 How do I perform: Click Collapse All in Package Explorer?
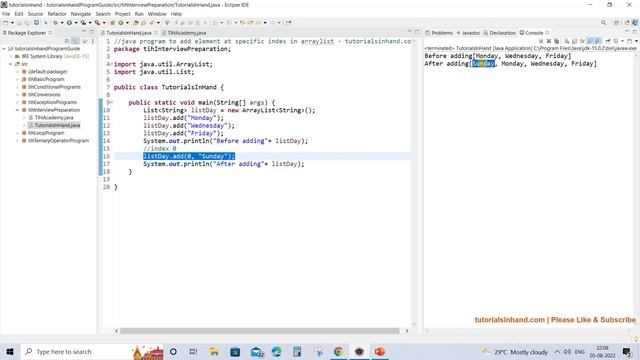tap(67, 41)
